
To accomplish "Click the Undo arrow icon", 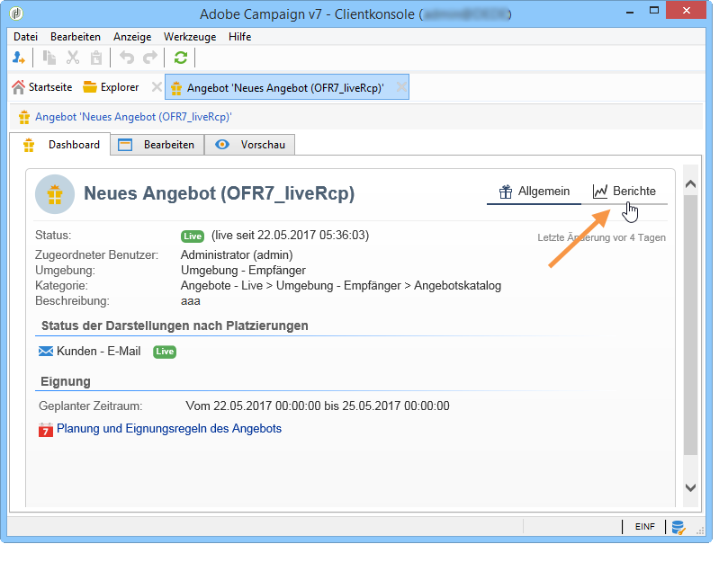I will coord(127,58).
